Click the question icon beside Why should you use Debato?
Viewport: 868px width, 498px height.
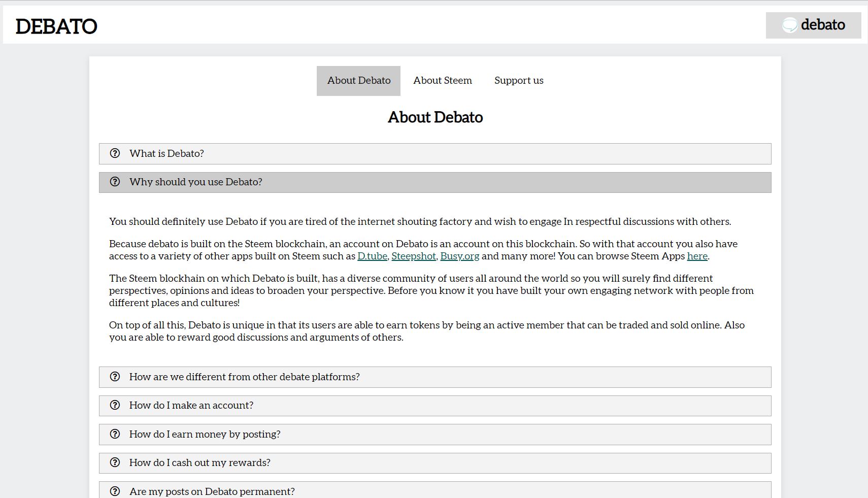[x=115, y=182]
